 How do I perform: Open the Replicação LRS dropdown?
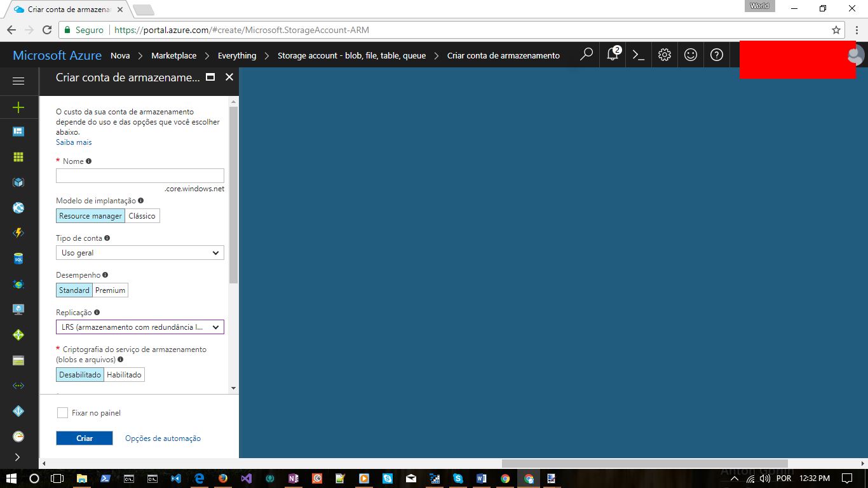tap(140, 327)
